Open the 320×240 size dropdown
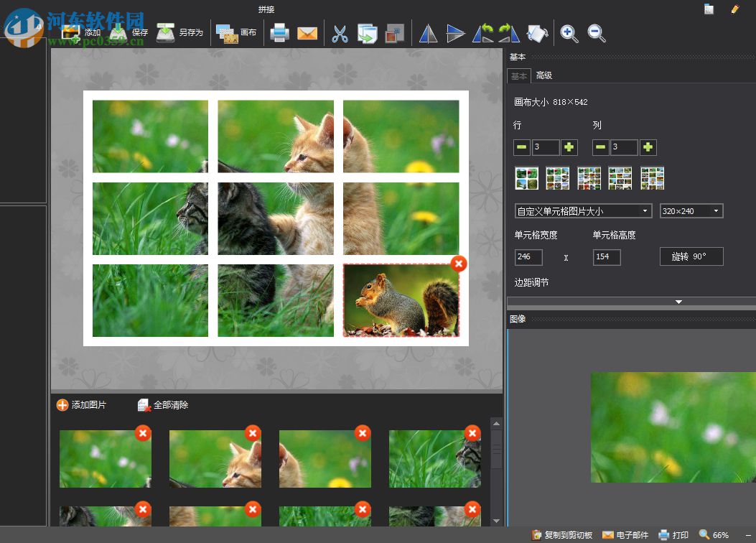Image resolution: width=756 pixels, height=543 pixels. 691,211
